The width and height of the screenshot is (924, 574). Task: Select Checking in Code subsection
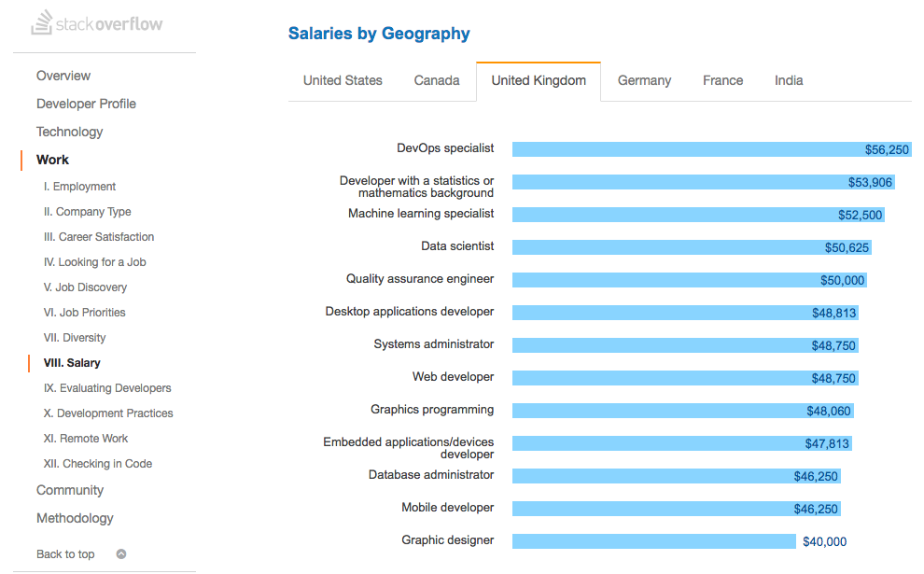[98, 464]
